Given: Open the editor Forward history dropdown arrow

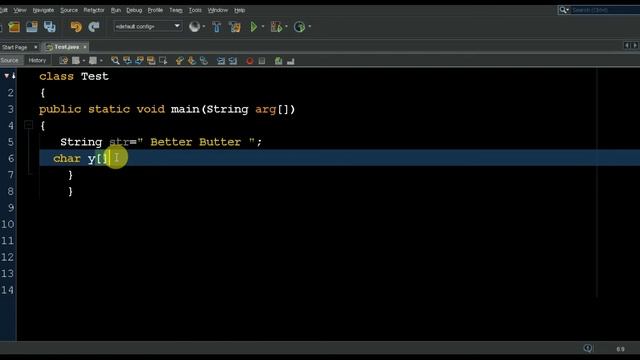Looking at the screenshot, I should pos(101,61).
